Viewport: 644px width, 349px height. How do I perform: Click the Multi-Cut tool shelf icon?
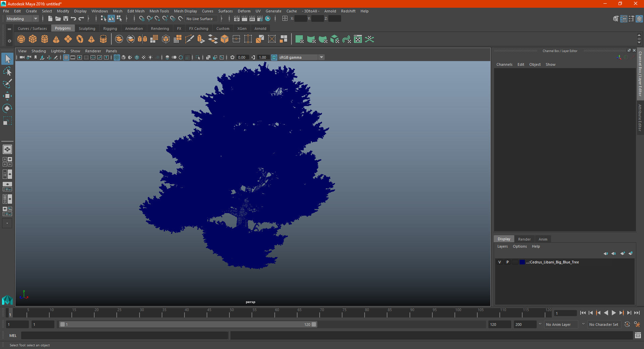pyautogui.click(x=190, y=39)
